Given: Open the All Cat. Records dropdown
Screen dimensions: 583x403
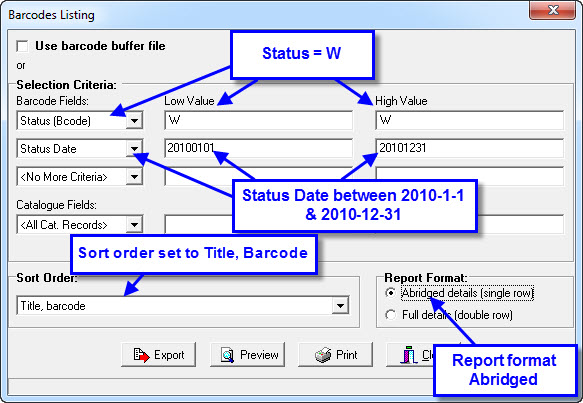Looking at the screenshot, I should (134, 225).
